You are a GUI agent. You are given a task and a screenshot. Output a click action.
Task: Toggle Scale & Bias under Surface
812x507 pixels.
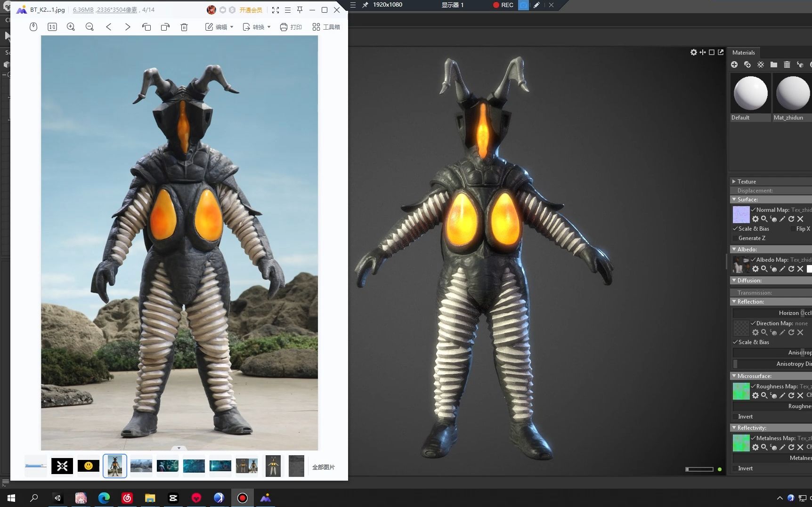click(x=735, y=229)
